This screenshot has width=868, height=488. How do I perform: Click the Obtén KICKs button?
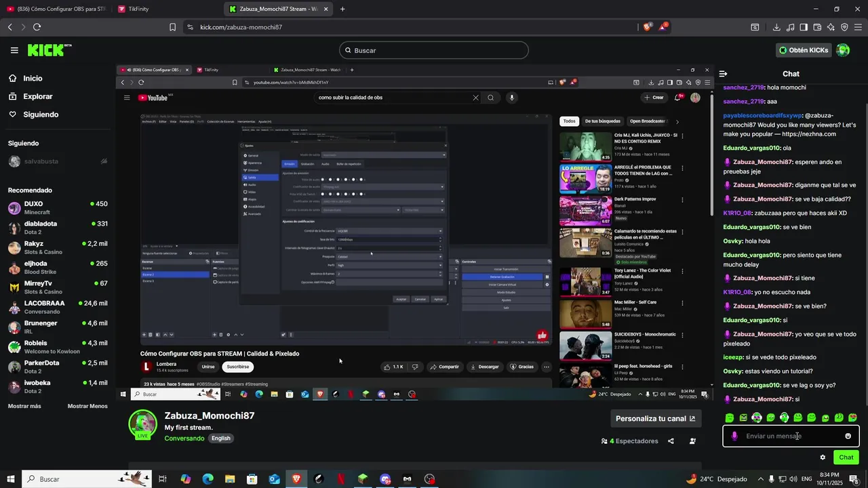pos(804,50)
